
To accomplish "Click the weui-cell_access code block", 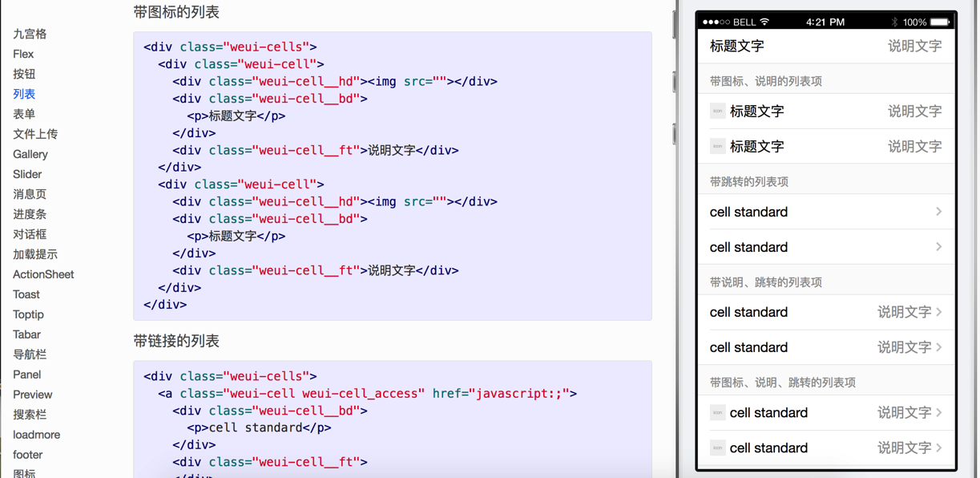I will tap(393, 419).
